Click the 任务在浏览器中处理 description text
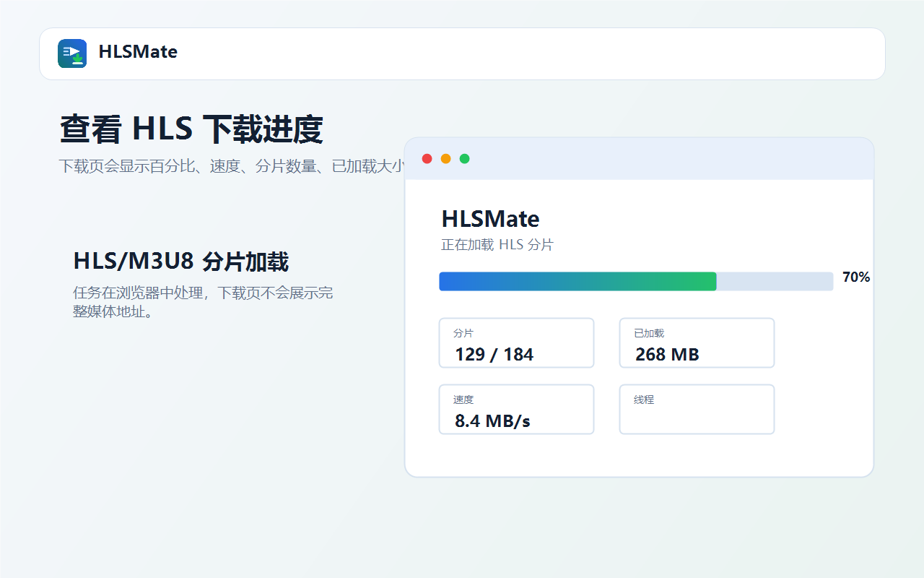The height and width of the screenshot is (578, 924). coord(203,303)
